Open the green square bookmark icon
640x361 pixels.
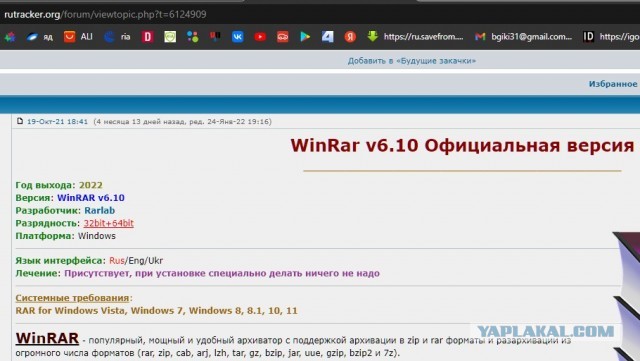tap(170, 37)
